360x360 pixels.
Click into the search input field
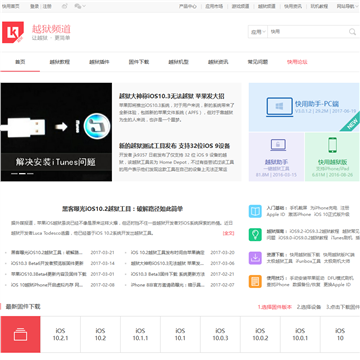(x=308, y=32)
